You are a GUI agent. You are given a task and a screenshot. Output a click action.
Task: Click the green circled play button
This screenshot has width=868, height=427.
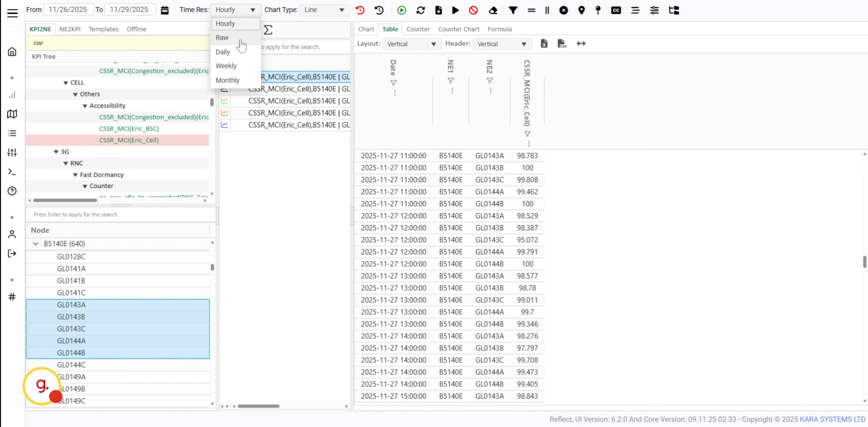(x=401, y=10)
